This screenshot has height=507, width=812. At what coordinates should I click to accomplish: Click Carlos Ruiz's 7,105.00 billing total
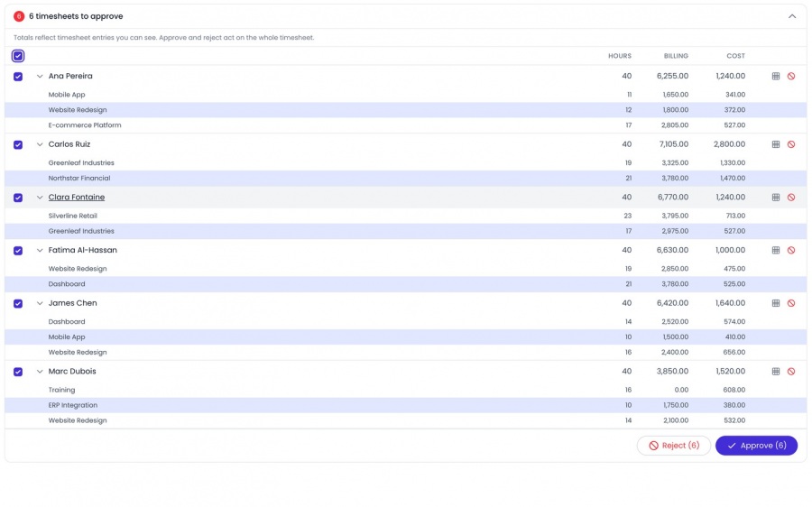click(x=673, y=144)
